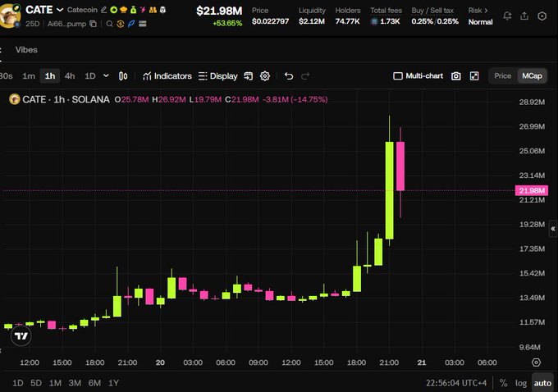Set date range to 3M
This screenshot has width=558, height=392.
click(x=75, y=383)
